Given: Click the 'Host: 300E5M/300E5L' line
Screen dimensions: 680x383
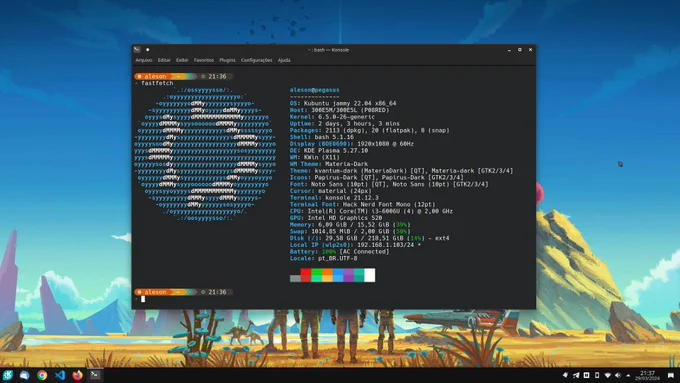Looking at the screenshot, I should point(340,110).
